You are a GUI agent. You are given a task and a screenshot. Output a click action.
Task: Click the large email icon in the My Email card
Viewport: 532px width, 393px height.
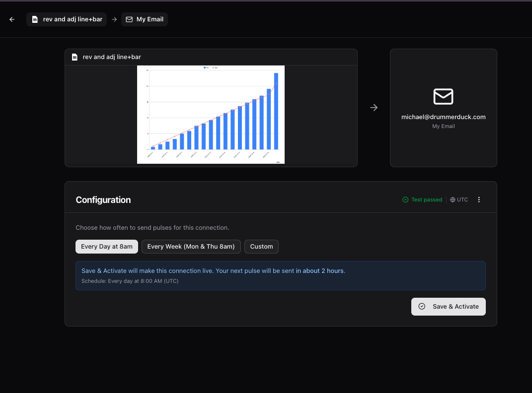[x=443, y=96]
